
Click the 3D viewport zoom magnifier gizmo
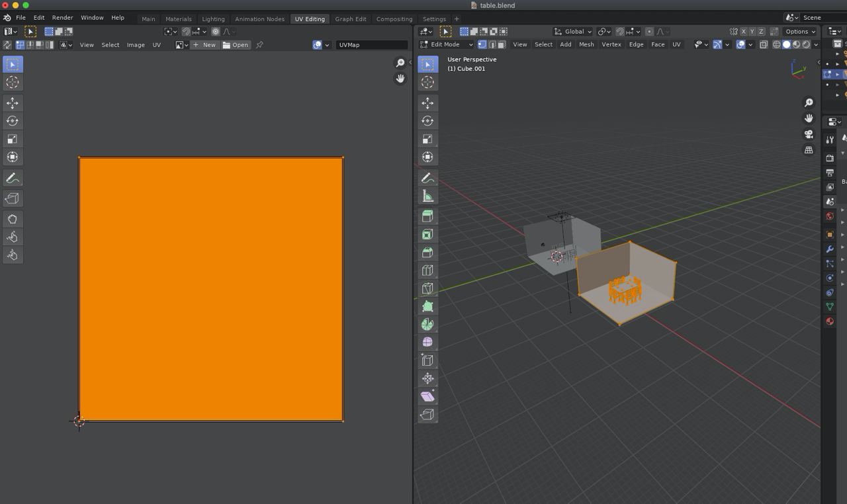tap(809, 103)
